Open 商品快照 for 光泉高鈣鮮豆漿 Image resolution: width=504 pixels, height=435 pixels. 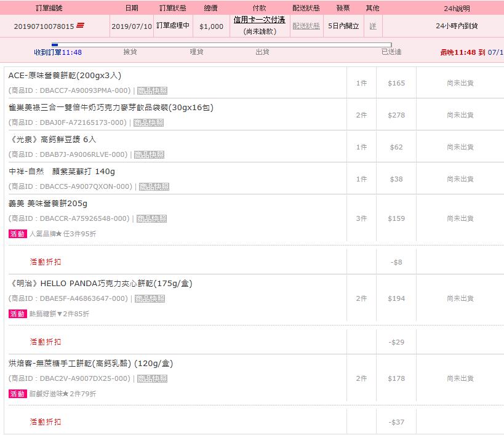point(149,155)
